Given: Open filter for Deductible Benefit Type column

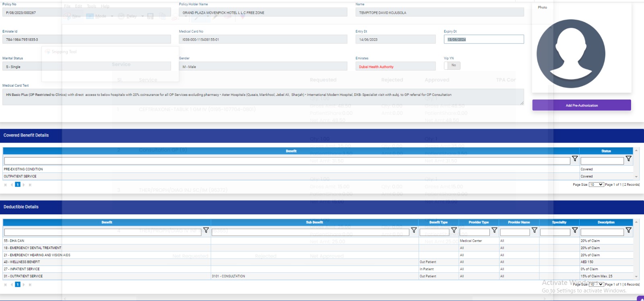Looking at the screenshot, I should click(x=454, y=230).
